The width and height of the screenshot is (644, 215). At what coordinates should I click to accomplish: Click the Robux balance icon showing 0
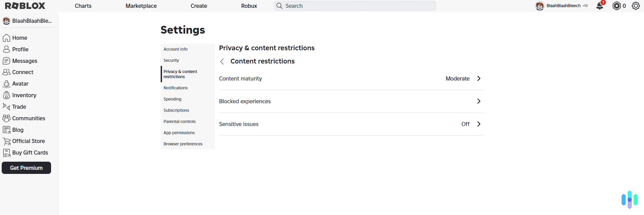[616, 6]
